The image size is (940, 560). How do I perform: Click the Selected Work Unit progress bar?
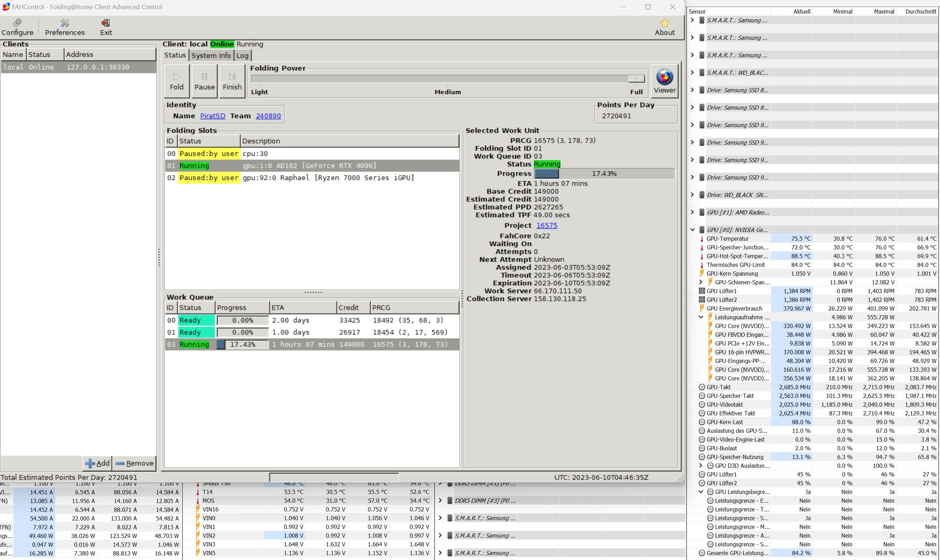click(x=604, y=174)
